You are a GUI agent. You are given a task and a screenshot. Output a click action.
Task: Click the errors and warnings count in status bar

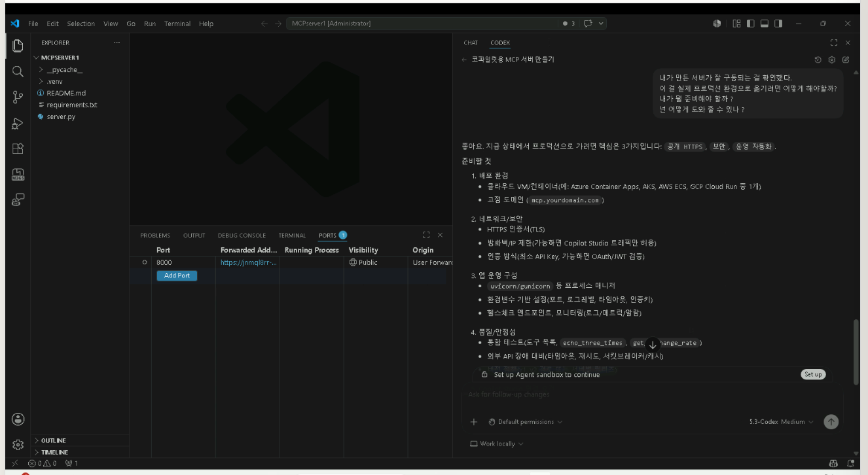[43, 463]
